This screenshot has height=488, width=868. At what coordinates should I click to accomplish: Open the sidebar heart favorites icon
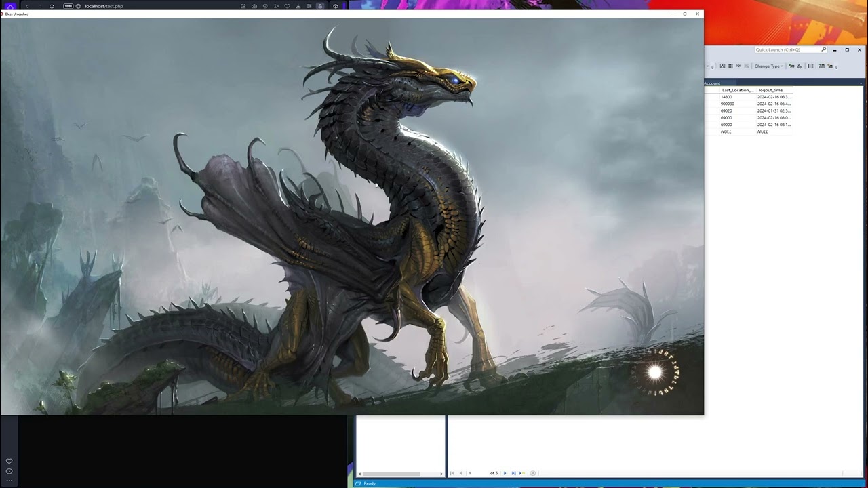pyautogui.click(x=9, y=461)
